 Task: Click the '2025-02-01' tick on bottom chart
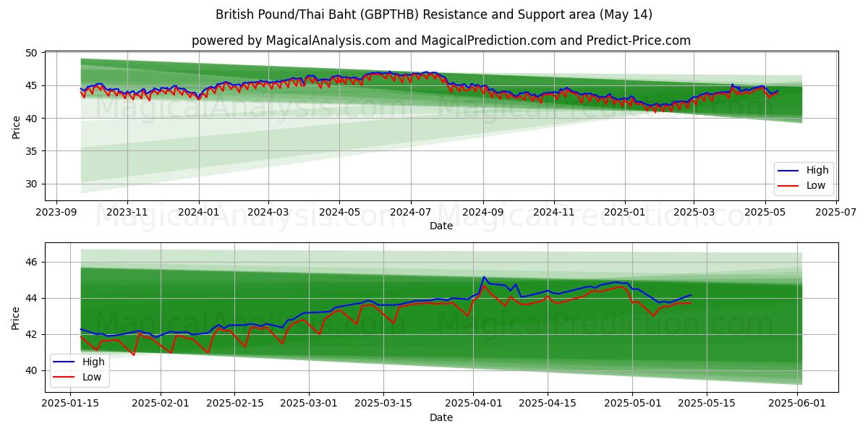click(x=161, y=404)
